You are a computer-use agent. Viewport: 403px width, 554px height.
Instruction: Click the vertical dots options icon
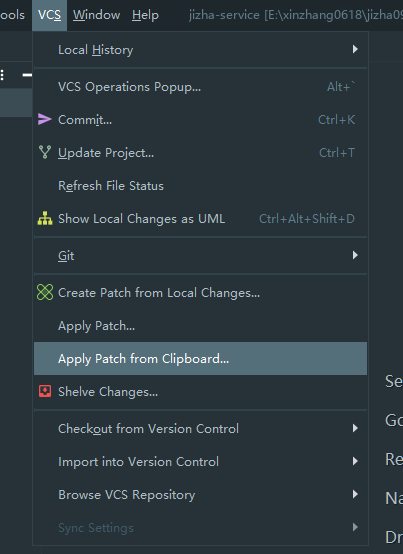(x=2, y=75)
